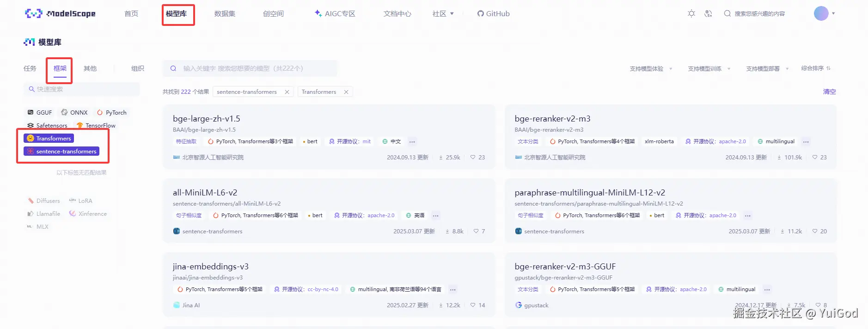Click the like heart on bge-large-zh-v1.5
868x329 pixels.
click(473, 157)
